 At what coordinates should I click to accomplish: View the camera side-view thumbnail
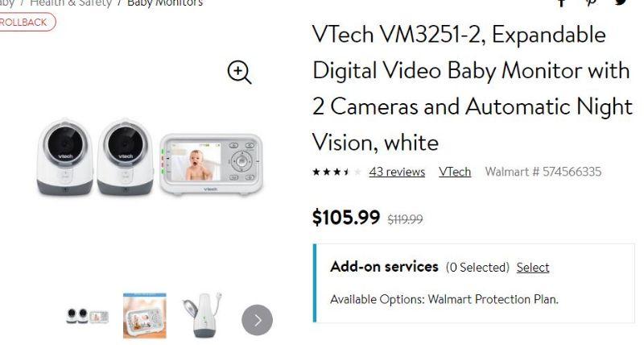200,315
